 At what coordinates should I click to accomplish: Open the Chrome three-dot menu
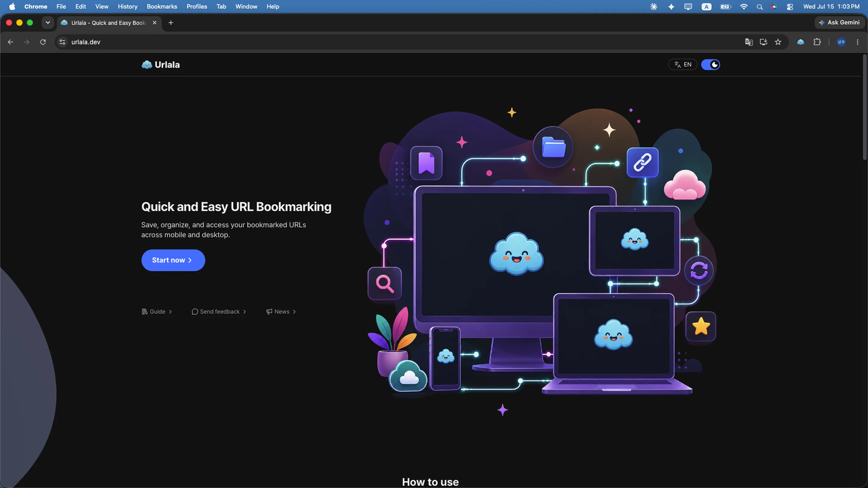[857, 42]
